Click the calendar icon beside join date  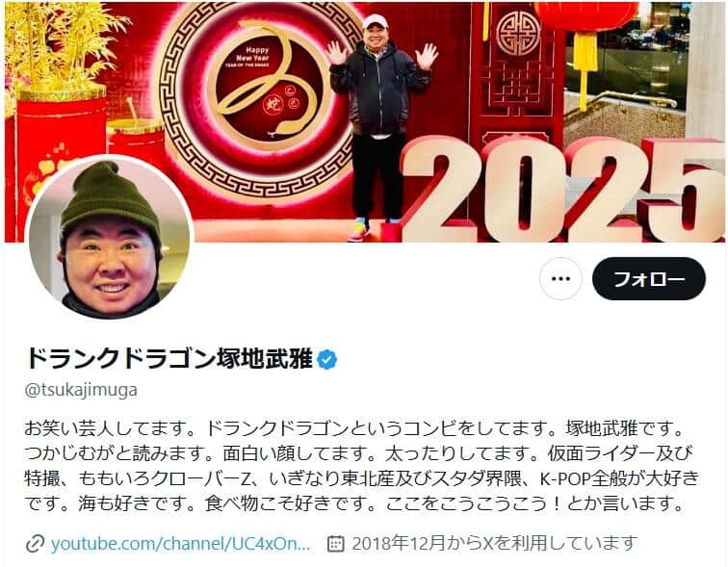point(336,543)
